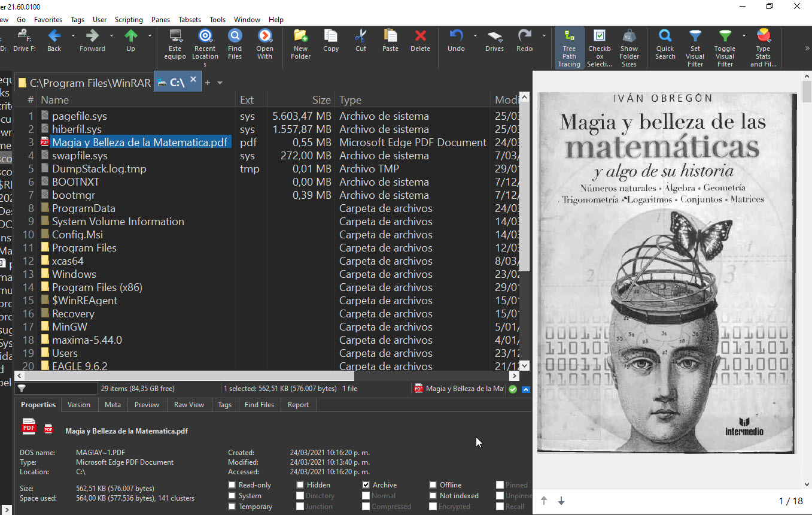Open the Undo history dropdown arrow
This screenshot has width=812, height=515.
475,36
